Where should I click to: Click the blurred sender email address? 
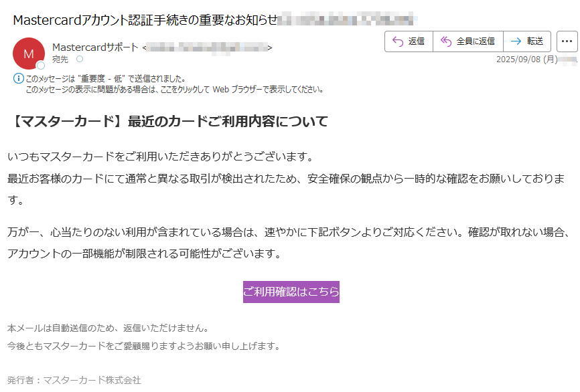[207, 47]
